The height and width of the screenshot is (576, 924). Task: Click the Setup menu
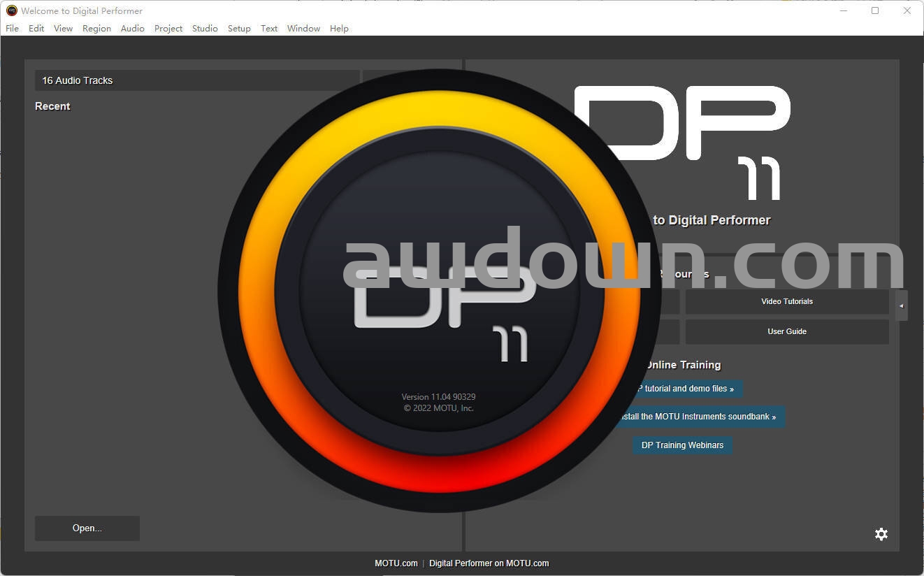coord(239,29)
